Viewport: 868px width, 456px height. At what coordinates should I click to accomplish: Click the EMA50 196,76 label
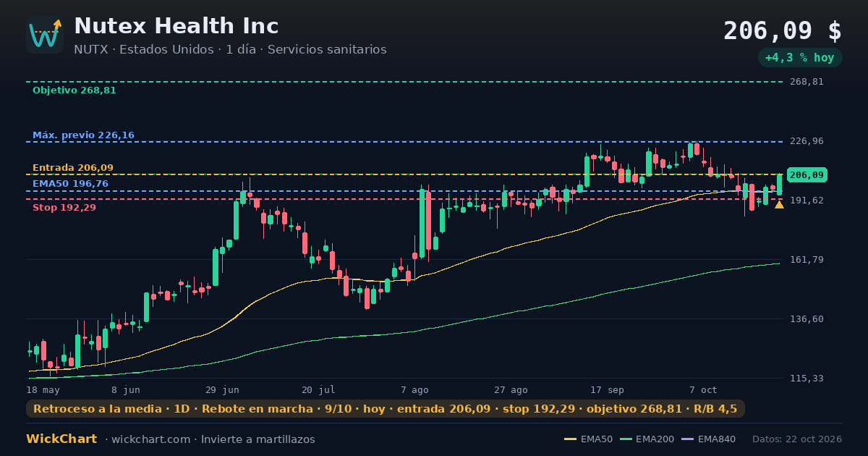pos(70,184)
